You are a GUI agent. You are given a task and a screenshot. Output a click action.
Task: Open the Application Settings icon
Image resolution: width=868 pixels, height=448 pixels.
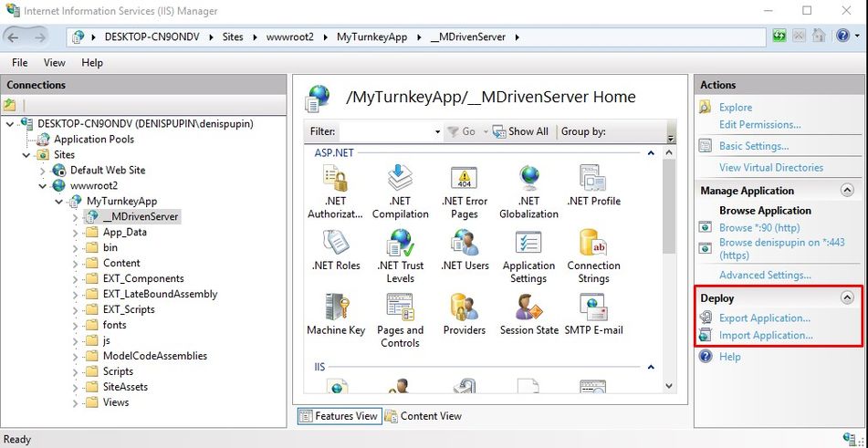pyautogui.click(x=528, y=256)
